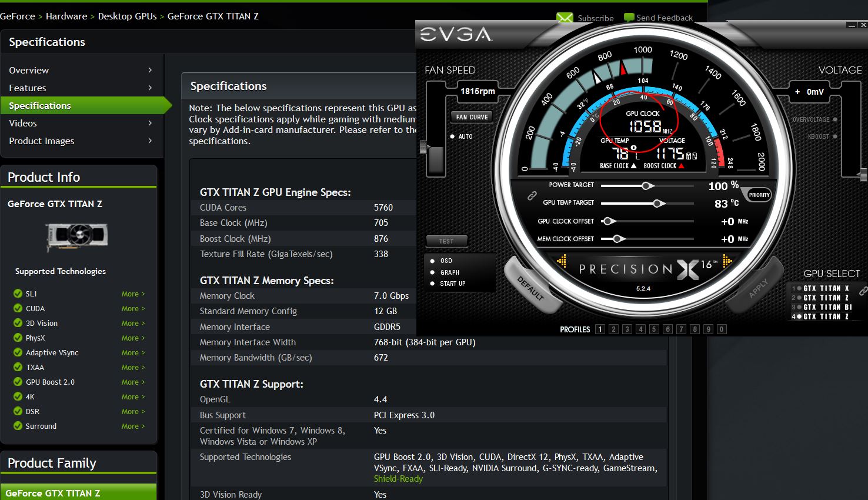Click the Send Feedback speech bubble icon
The image size is (868, 500).
pyautogui.click(x=629, y=18)
